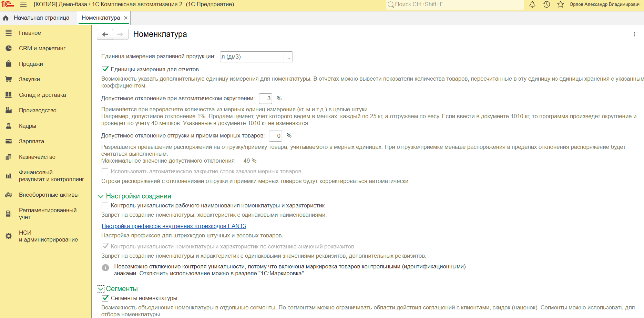Click the three-dot more options icon
Viewport: 644px width, 318px height.
pos(634,34)
